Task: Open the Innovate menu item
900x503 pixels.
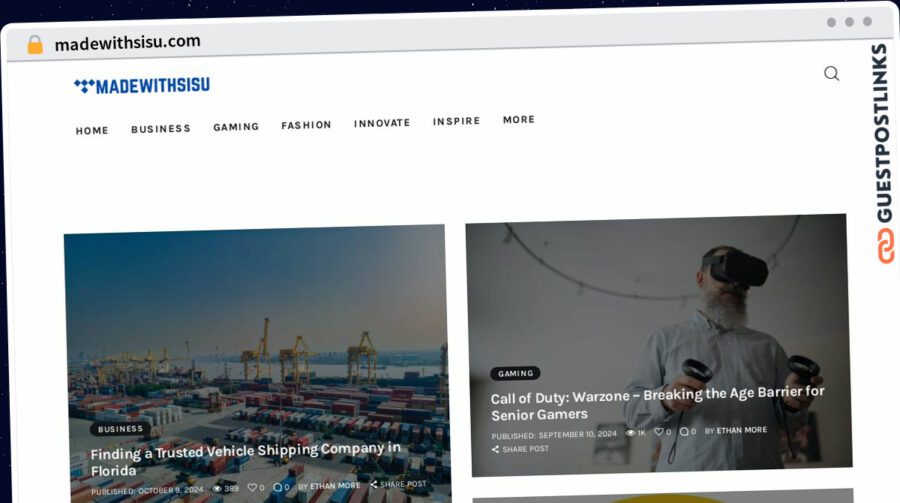Action: [x=382, y=123]
